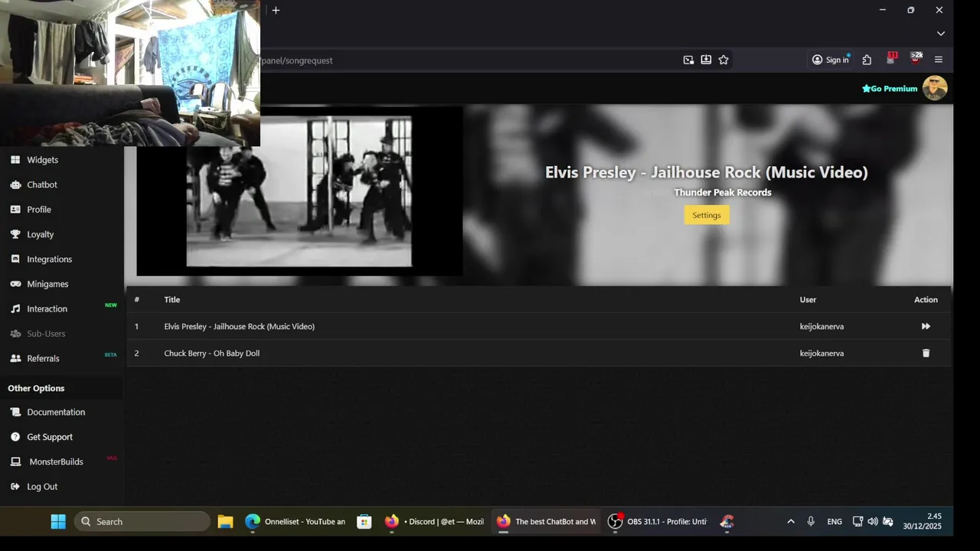The width and height of the screenshot is (980, 551).
Task: Open the Minigames section
Action: [47, 284]
